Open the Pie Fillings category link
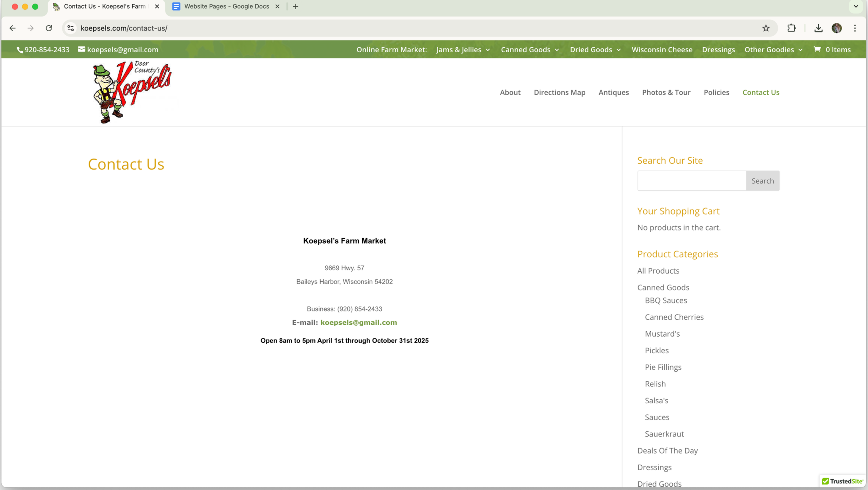 click(x=663, y=367)
